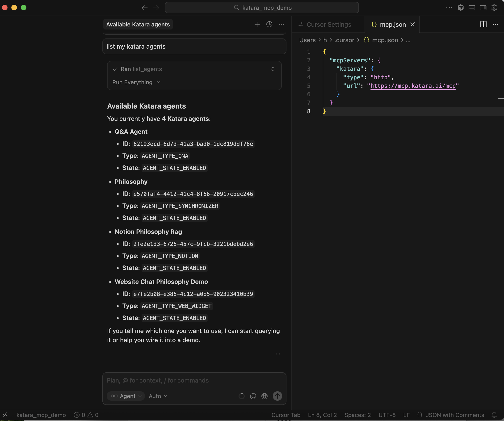Open Cursor settings gear icon

pyautogui.click(x=494, y=8)
